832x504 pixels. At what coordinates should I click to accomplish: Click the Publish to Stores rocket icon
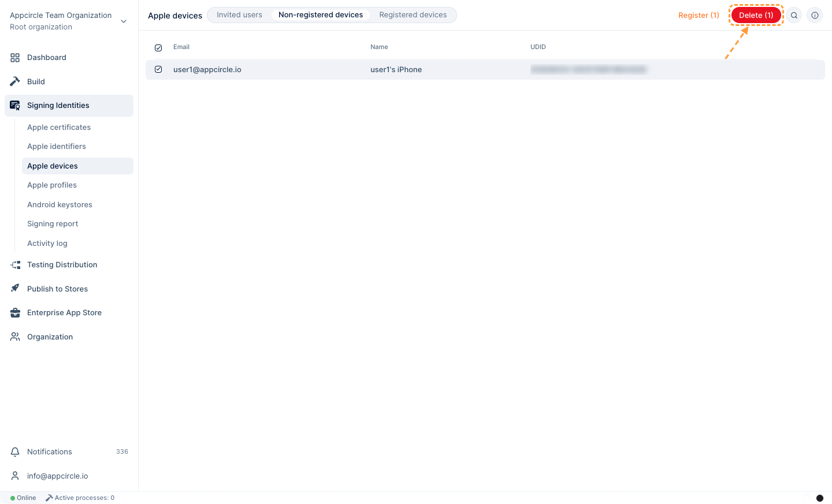click(15, 289)
